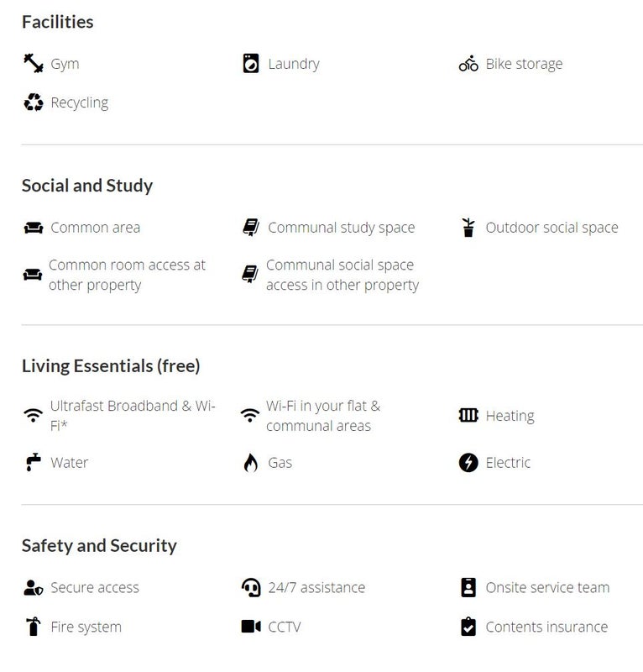Viewport: 643px width, 672px height.
Task: Click the 24/7 assistance headset icon
Action: (250, 588)
